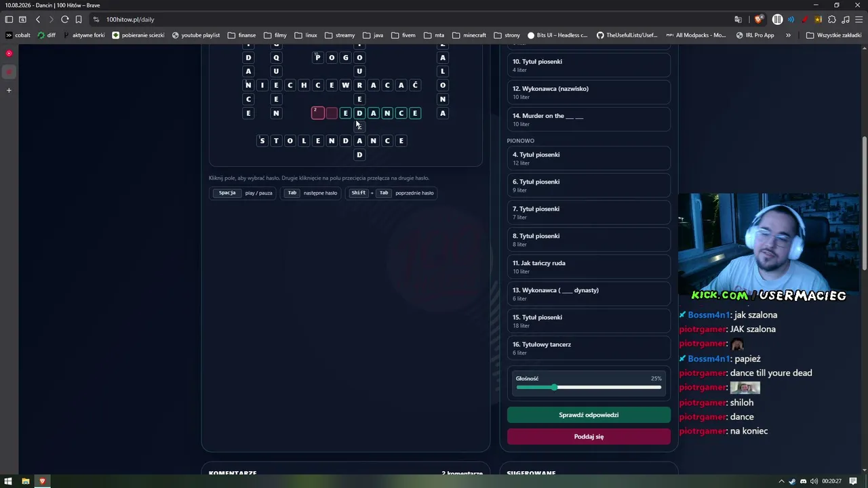
Task: Select the empty pink cell before EDANCE
Action: 332,113
